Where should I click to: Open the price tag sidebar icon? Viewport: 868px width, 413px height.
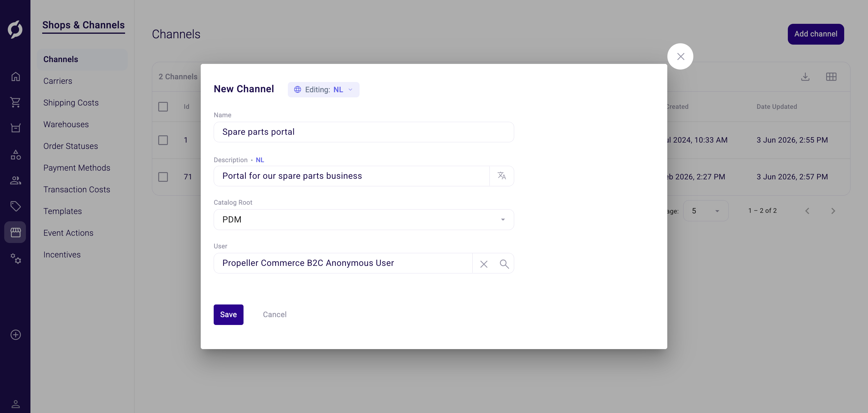(x=15, y=206)
